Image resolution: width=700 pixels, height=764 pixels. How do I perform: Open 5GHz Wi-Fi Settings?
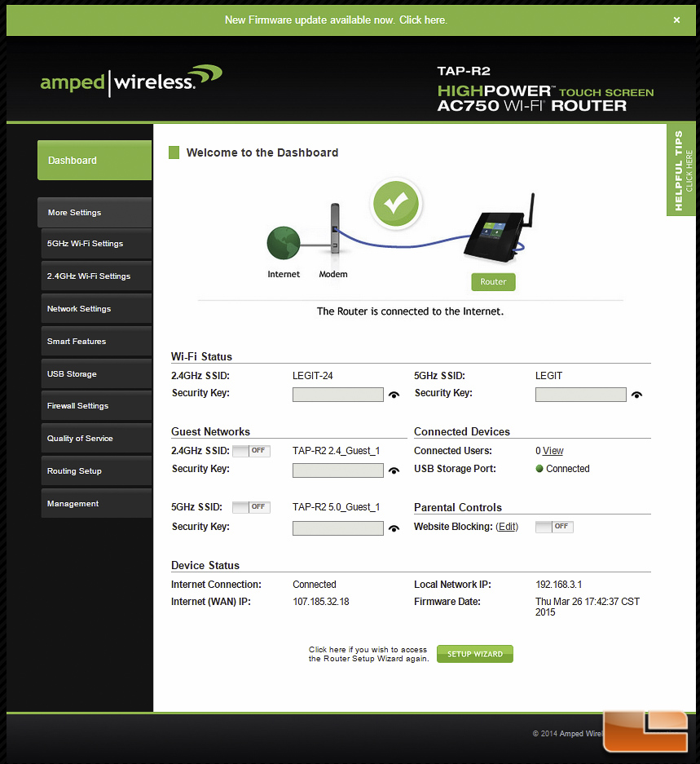(x=96, y=244)
